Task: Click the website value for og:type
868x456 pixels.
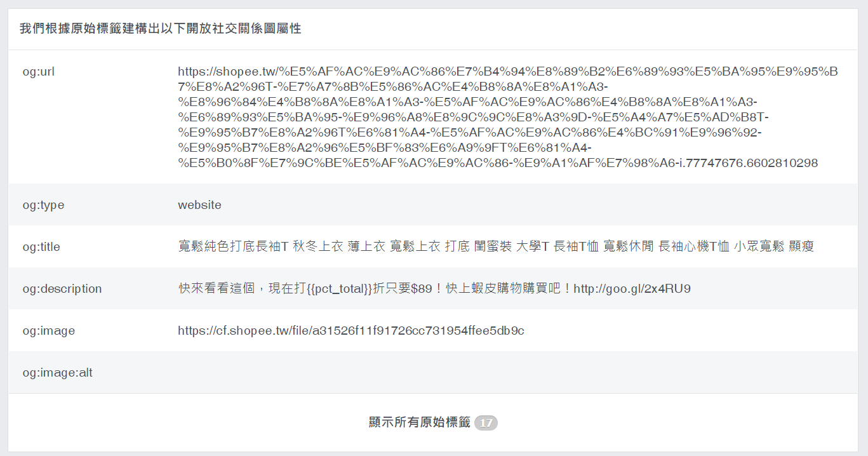Action: click(199, 205)
